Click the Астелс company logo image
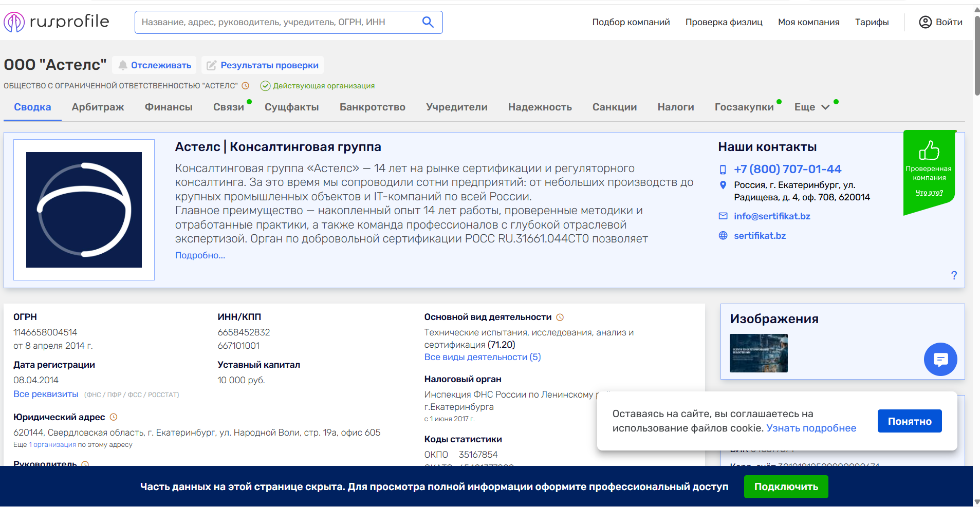Image resolution: width=980 pixels, height=507 pixels. (84, 210)
